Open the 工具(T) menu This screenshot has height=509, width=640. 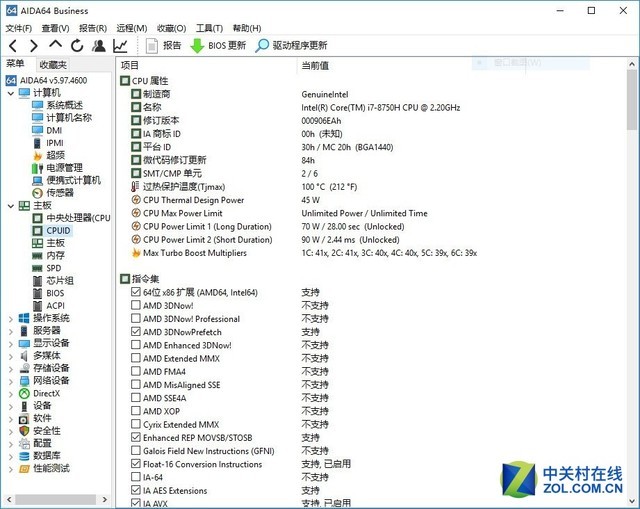(209, 28)
